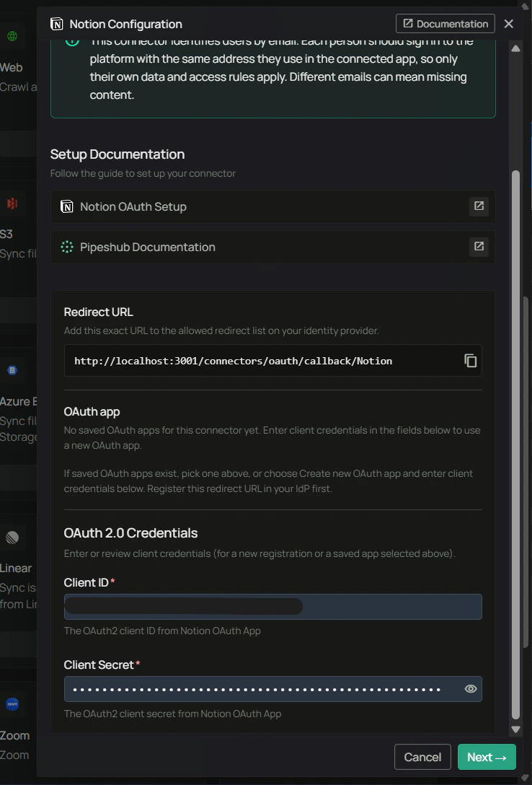Open the Pipeshub Documentation row

[273, 247]
